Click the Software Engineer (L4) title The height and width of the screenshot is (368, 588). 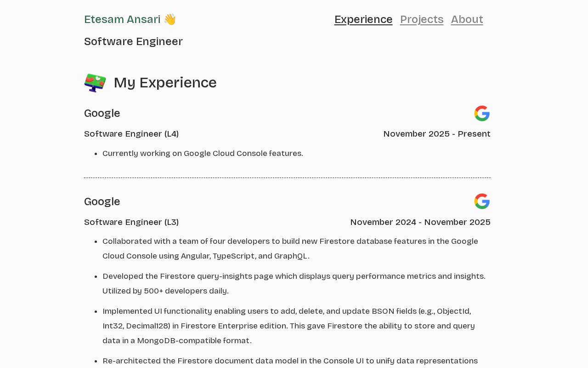click(x=131, y=134)
